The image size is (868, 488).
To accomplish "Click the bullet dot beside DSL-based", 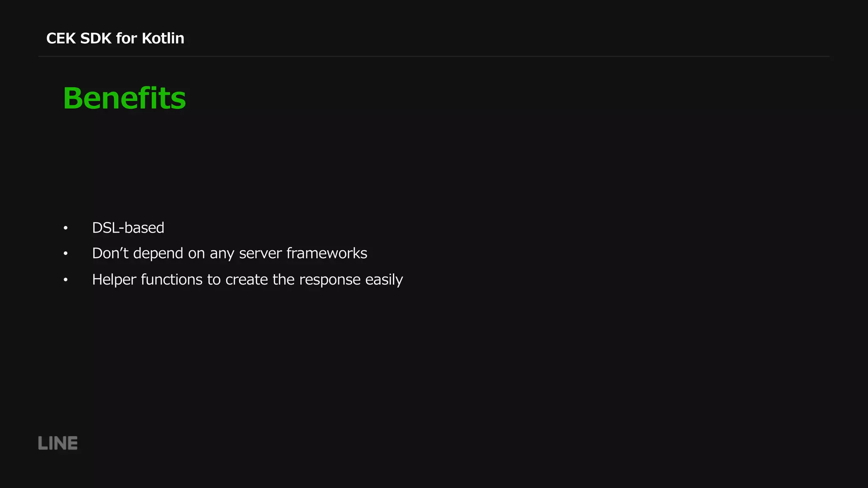I will (x=65, y=228).
